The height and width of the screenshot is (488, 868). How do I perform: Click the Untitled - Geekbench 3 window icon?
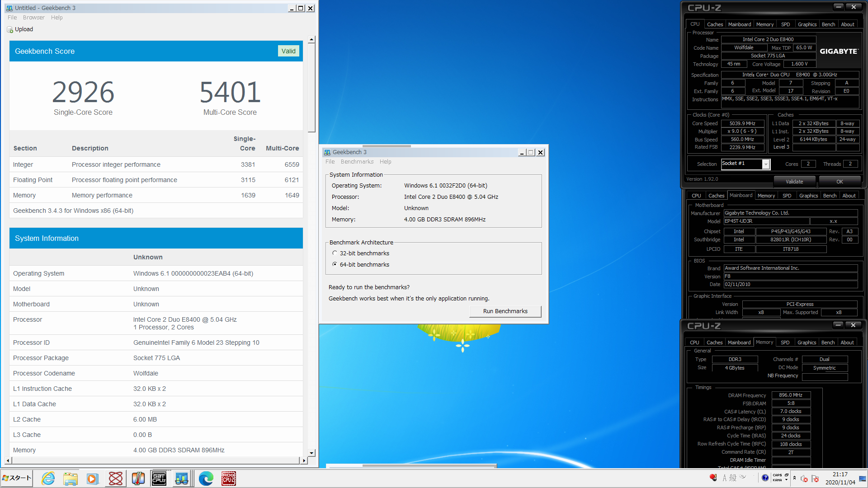9,8
